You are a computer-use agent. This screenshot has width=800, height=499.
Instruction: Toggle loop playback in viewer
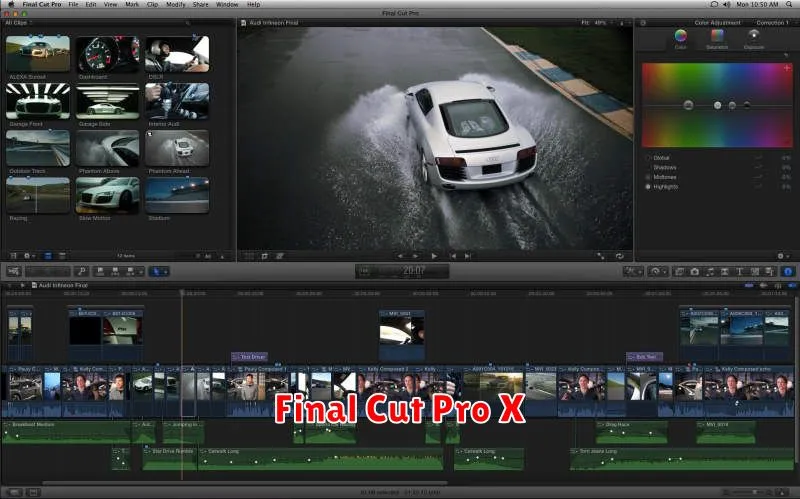tap(619, 256)
